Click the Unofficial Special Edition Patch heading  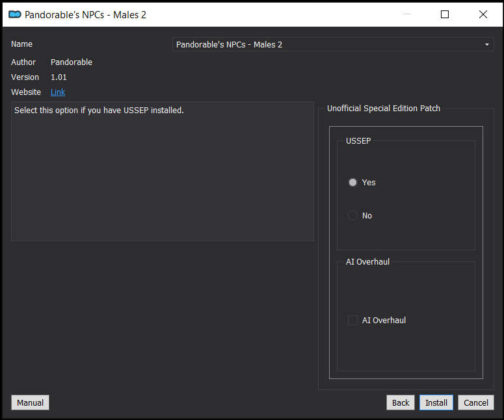(x=384, y=109)
